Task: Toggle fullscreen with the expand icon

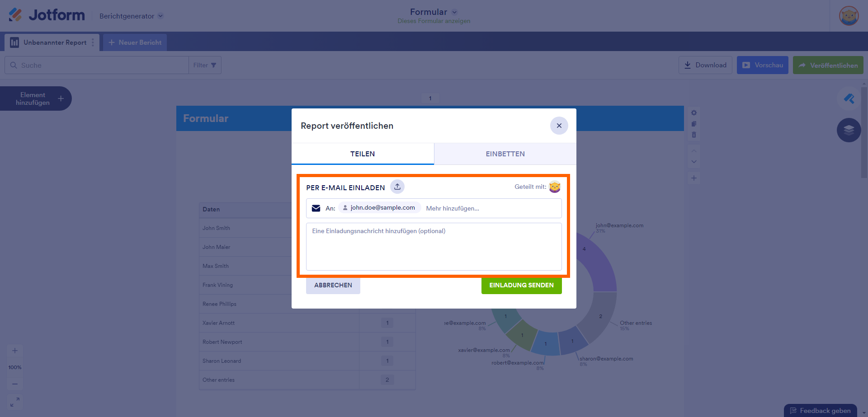Action: click(15, 402)
